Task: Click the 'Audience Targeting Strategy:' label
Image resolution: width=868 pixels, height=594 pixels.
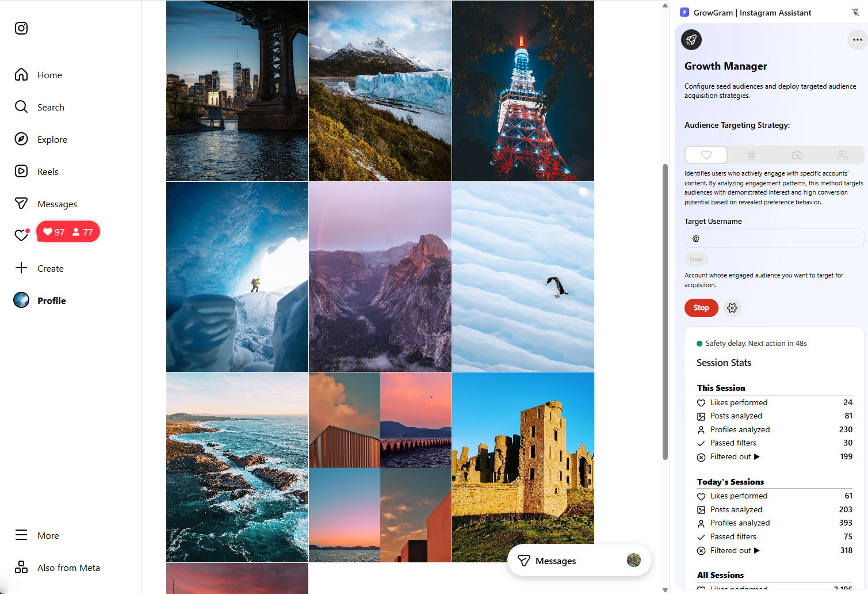Action: [x=737, y=125]
